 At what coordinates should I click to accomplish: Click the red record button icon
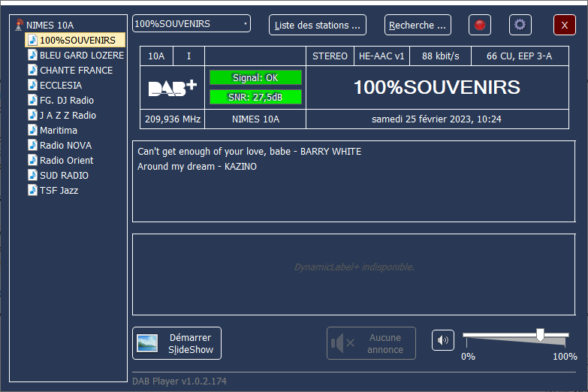pos(480,25)
